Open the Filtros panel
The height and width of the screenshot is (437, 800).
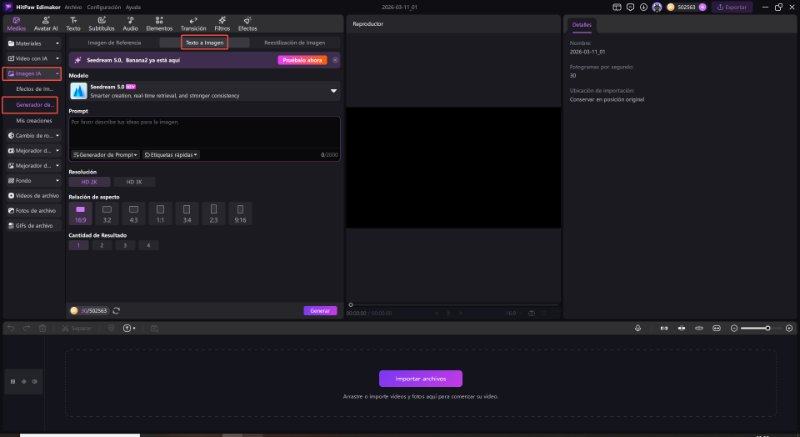coord(222,23)
